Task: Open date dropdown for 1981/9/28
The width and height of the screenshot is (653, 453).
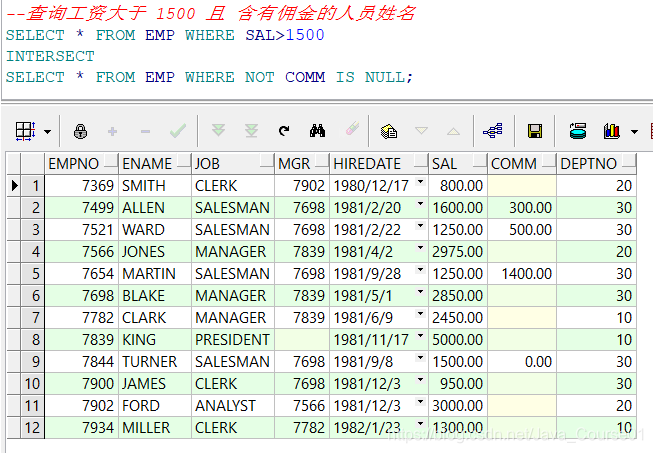Action: (421, 270)
